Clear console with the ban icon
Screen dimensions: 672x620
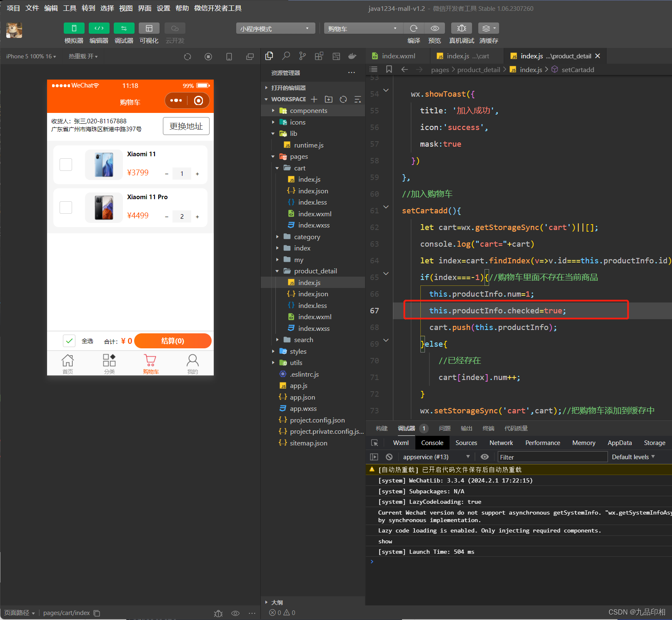tap(389, 457)
